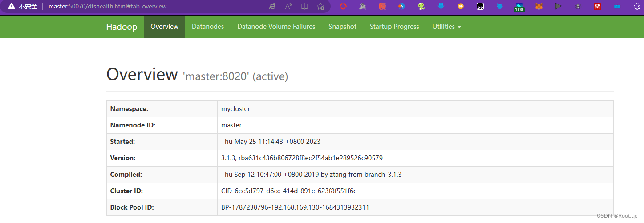The image size is (644, 223).
Task: Click the red 慢 character extension icon
Action: point(382,6)
